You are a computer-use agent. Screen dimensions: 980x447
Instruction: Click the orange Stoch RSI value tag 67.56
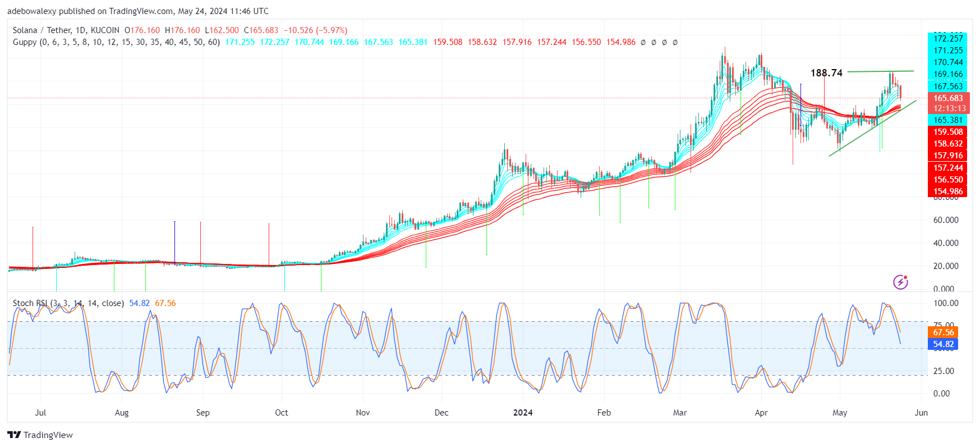[943, 332]
